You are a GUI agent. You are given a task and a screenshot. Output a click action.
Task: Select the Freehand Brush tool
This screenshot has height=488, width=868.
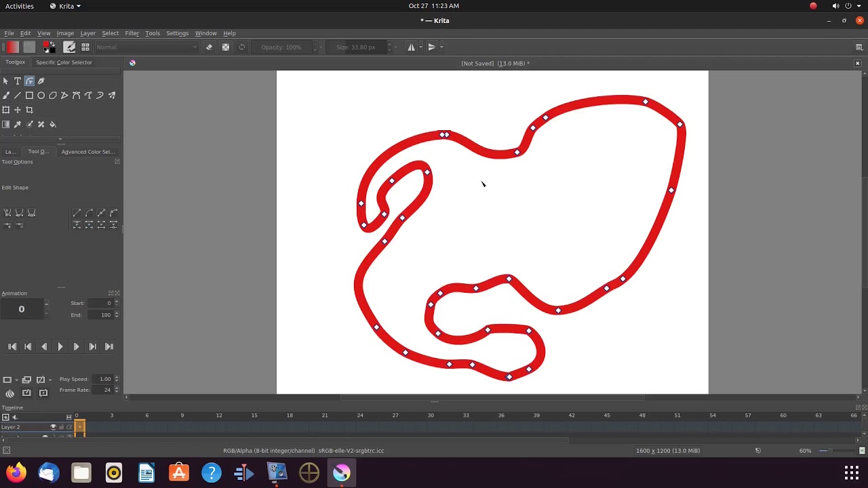pos(6,96)
